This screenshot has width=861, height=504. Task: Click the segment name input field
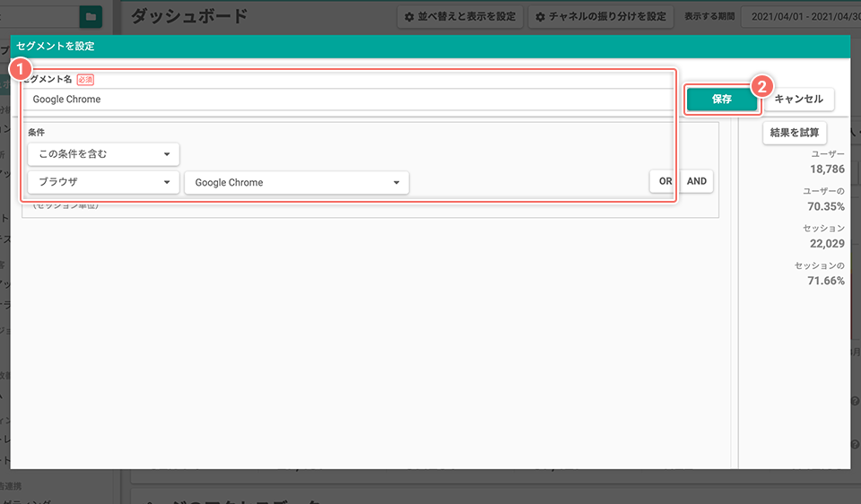point(348,100)
